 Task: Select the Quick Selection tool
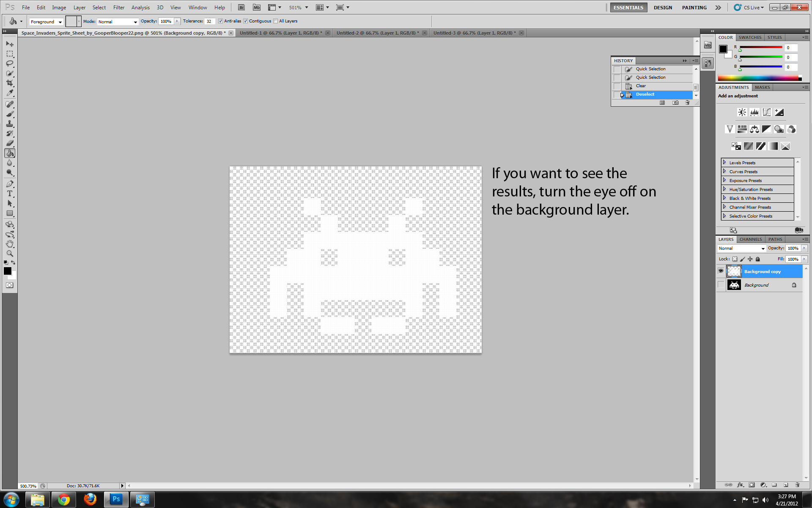(10, 73)
